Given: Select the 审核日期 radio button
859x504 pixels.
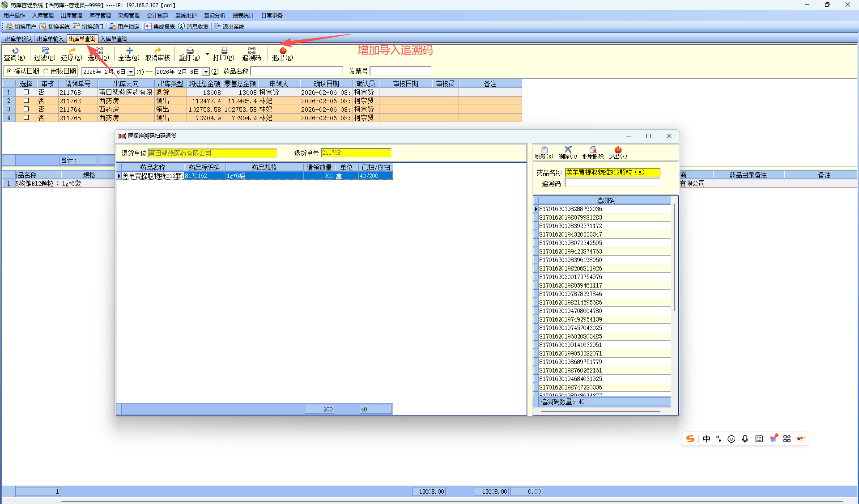Looking at the screenshot, I should coord(46,71).
